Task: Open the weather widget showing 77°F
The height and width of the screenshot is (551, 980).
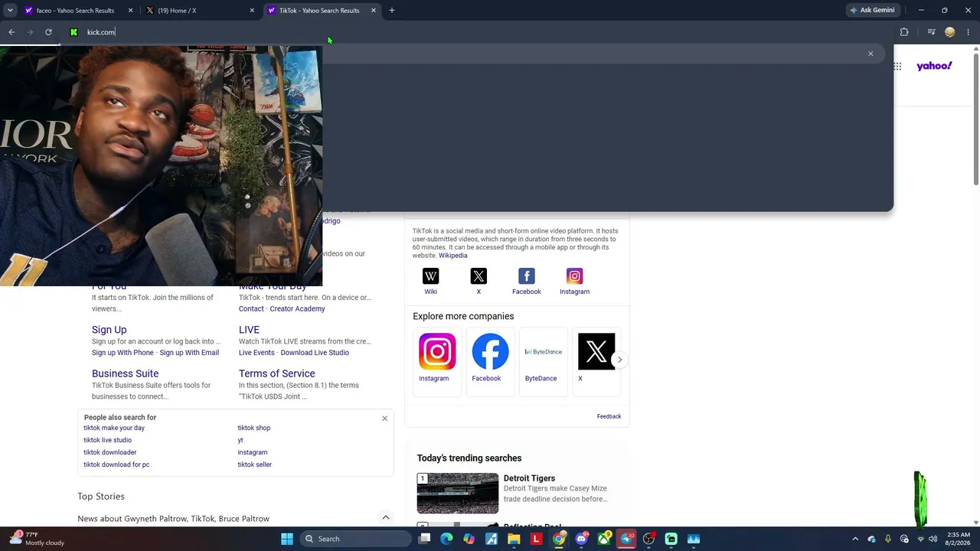Action: pyautogui.click(x=37, y=539)
